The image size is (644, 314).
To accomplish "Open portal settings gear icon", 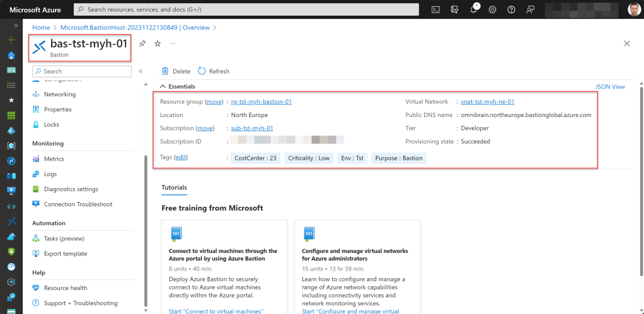I will 492,9.
